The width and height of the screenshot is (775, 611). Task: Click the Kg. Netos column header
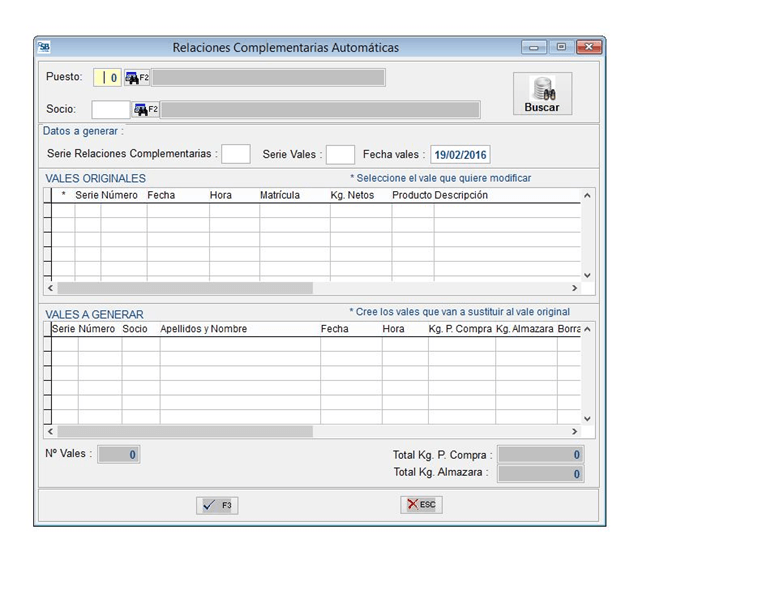[352, 195]
